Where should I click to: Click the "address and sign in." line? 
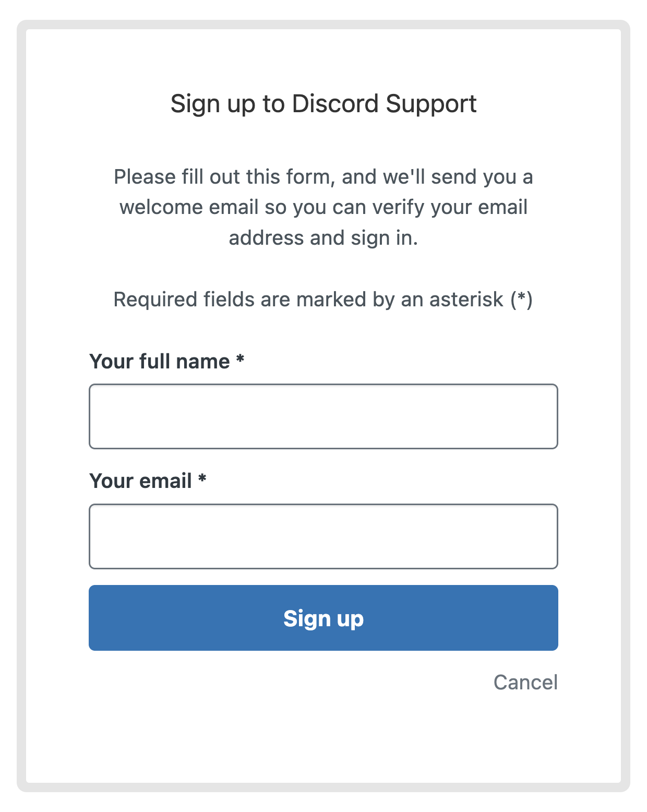(x=323, y=238)
